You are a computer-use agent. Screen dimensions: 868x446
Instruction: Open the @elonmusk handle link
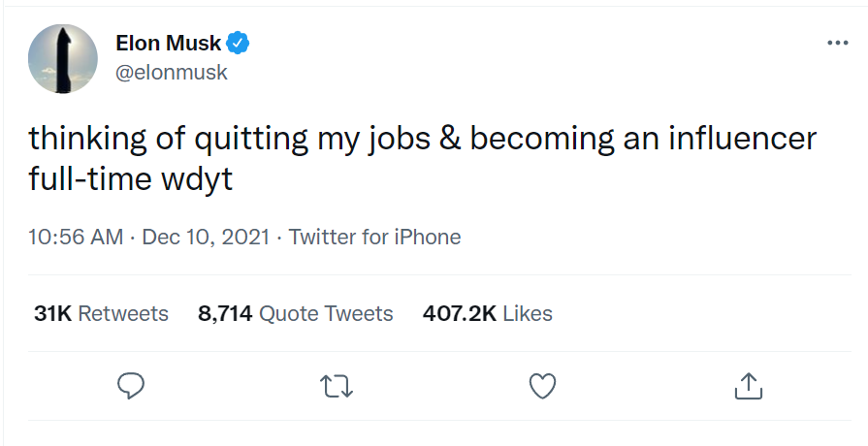tap(172, 73)
